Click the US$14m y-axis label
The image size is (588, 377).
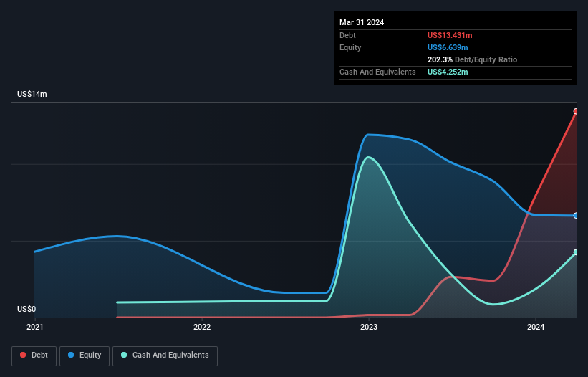click(x=32, y=94)
